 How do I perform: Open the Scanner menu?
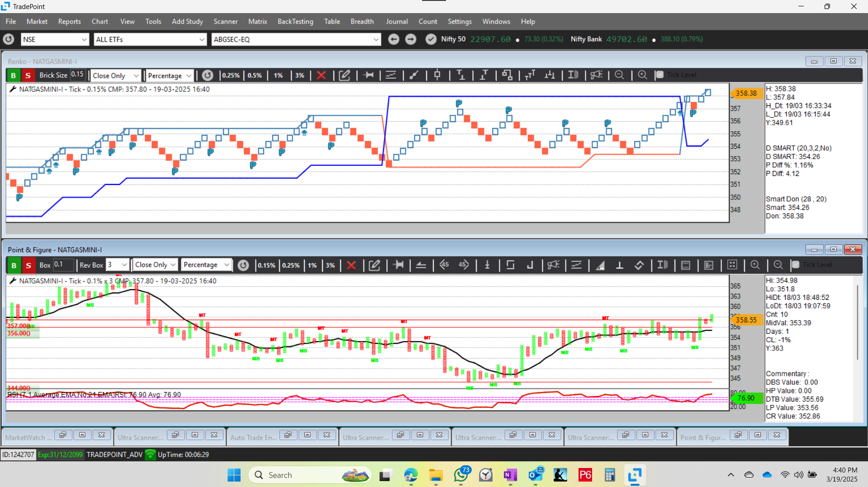(226, 21)
